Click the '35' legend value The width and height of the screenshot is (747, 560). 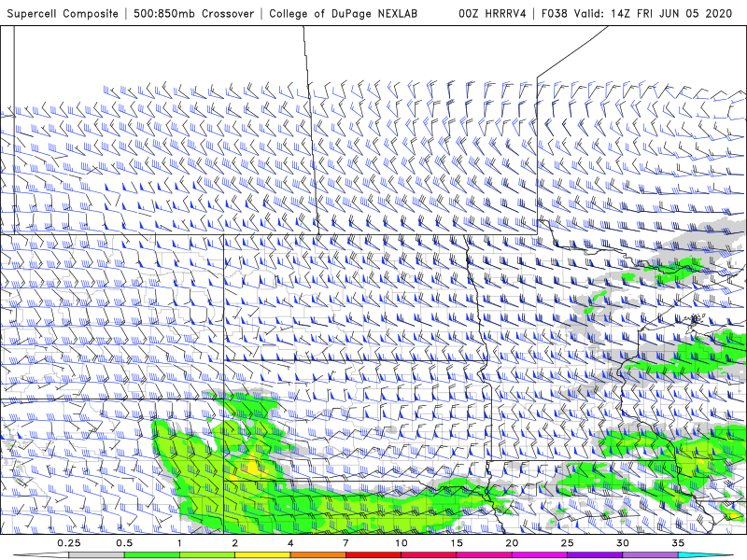click(678, 543)
